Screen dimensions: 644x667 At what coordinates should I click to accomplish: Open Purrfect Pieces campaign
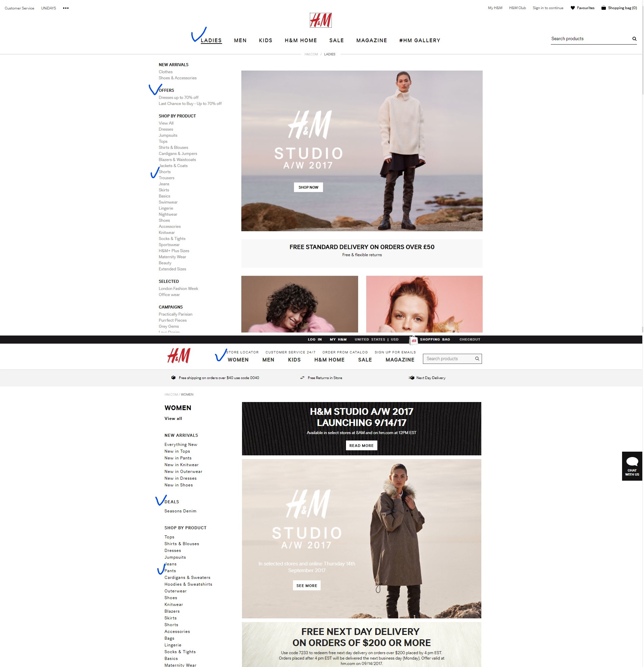[172, 320]
